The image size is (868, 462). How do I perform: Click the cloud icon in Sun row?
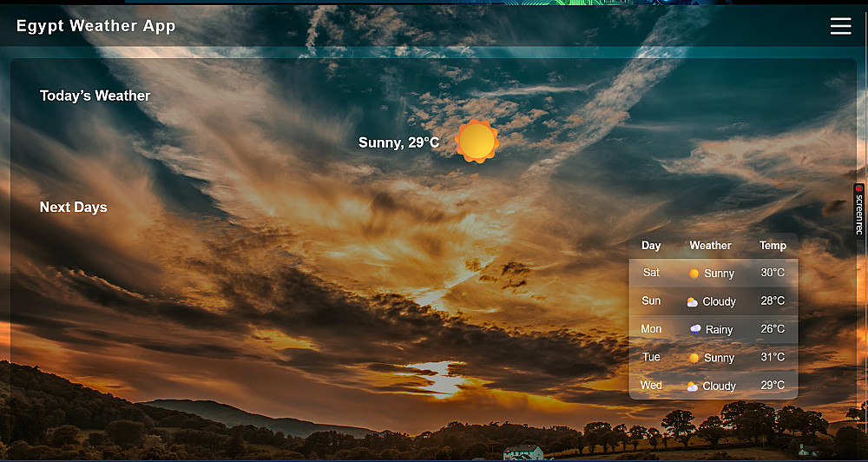click(692, 302)
